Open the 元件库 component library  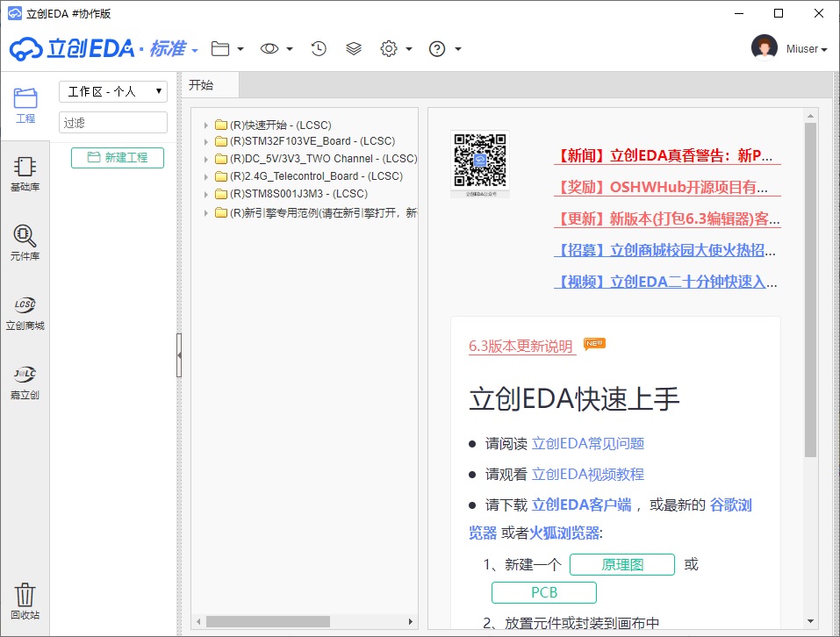[25, 243]
